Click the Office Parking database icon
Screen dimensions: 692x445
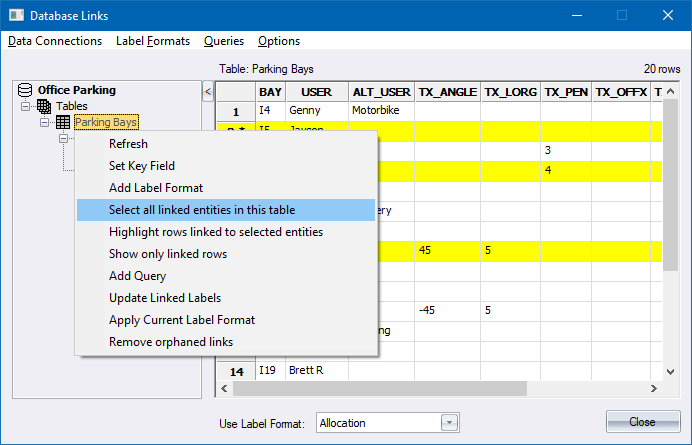point(26,90)
